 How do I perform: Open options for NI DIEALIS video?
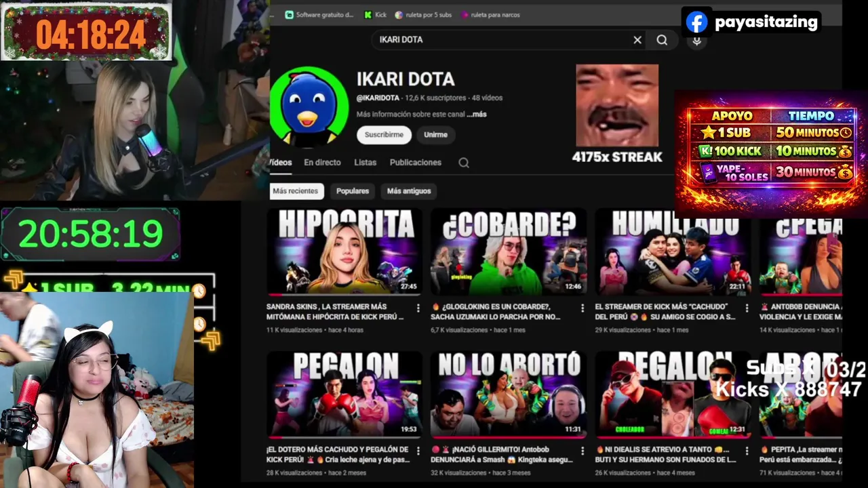(x=747, y=451)
